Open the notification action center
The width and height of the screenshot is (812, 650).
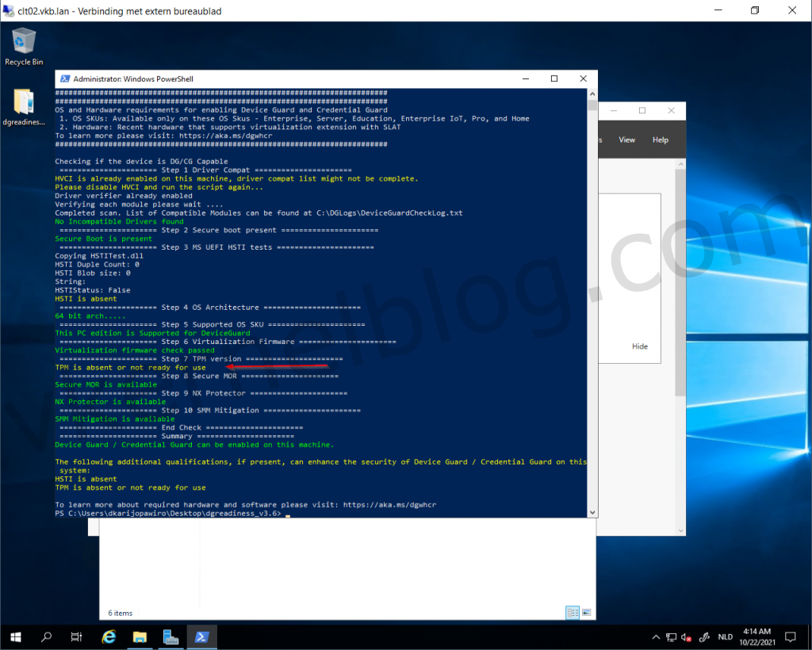coord(790,637)
